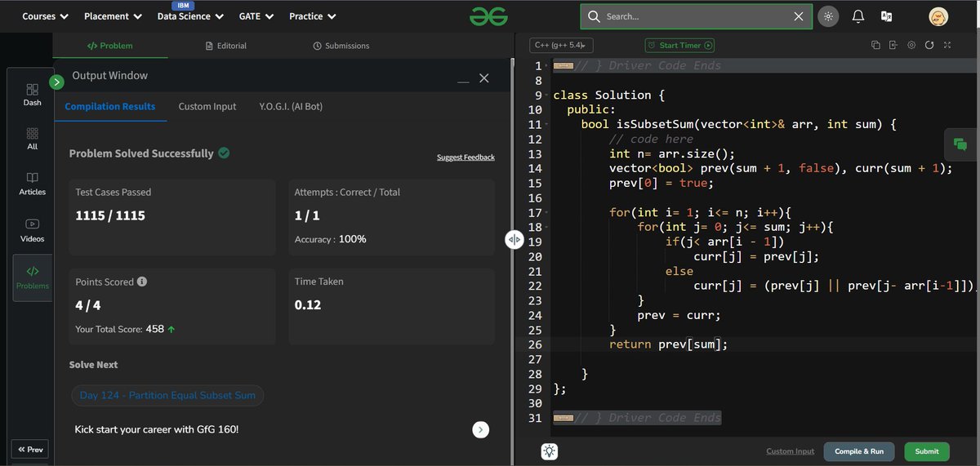This screenshot has width=980, height=466.
Task: Click the 'Accuracy : 100%' text
Action: [x=331, y=239]
